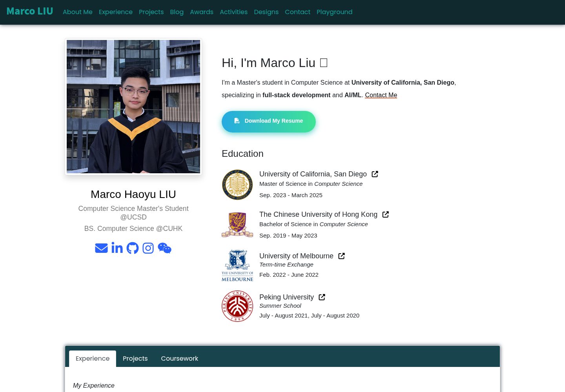Click the 'Term-time Exchange' text
Image resolution: width=565 pixels, height=392 pixels.
(x=286, y=265)
